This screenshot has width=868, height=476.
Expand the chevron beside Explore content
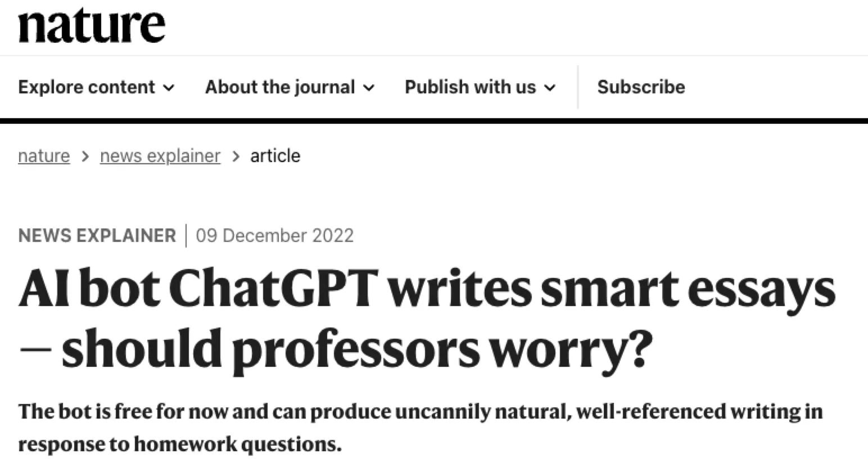[169, 88]
